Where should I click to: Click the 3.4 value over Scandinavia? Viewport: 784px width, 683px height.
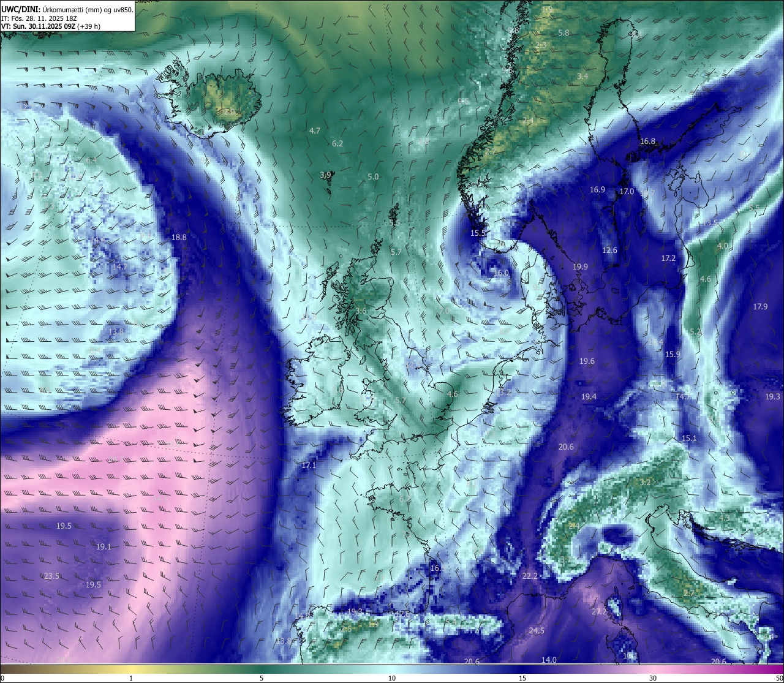click(x=582, y=76)
